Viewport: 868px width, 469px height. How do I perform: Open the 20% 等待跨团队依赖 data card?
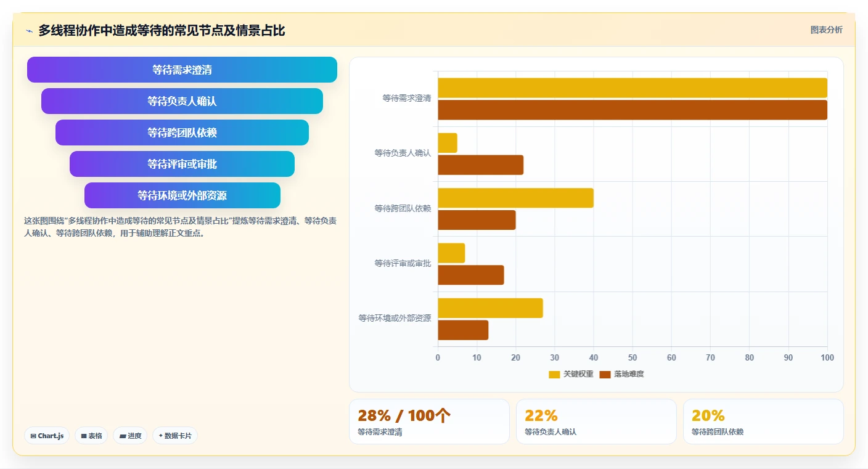[x=763, y=422]
